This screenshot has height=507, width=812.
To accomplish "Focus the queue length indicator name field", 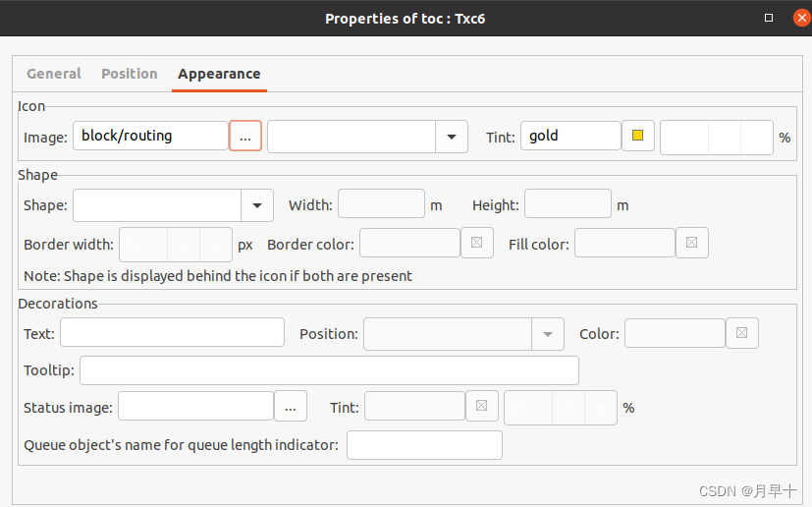I will pyautogui.click(x=424, y=445).
